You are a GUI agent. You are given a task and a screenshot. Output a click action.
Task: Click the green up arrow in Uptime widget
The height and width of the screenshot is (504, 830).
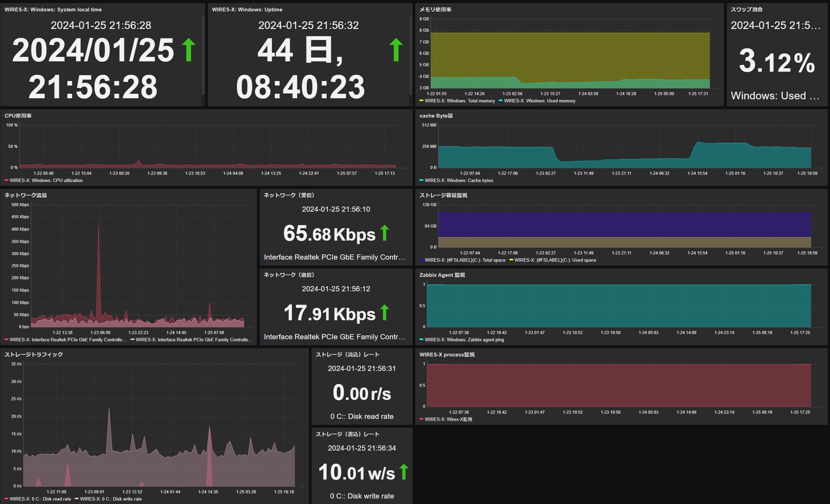click(x=396, y=50)
